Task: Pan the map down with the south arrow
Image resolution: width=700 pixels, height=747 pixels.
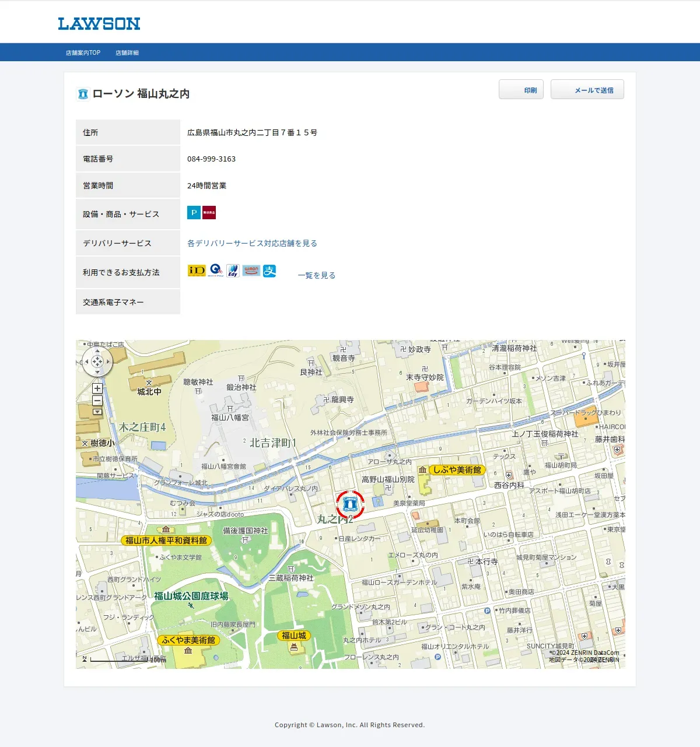Action: point(97,372)
